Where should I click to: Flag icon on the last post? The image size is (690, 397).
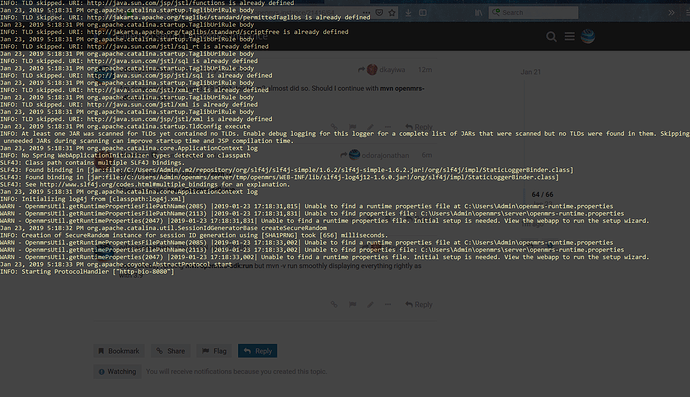[x=352, y=305]
